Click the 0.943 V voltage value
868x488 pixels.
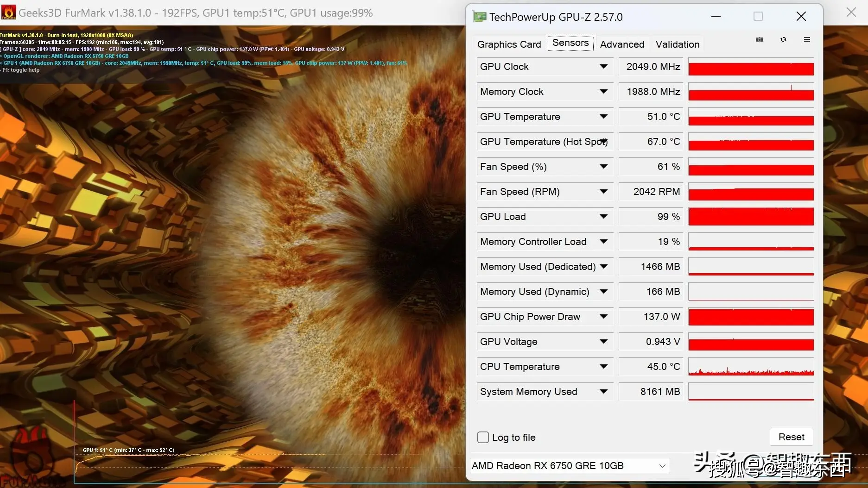(651, 342)
